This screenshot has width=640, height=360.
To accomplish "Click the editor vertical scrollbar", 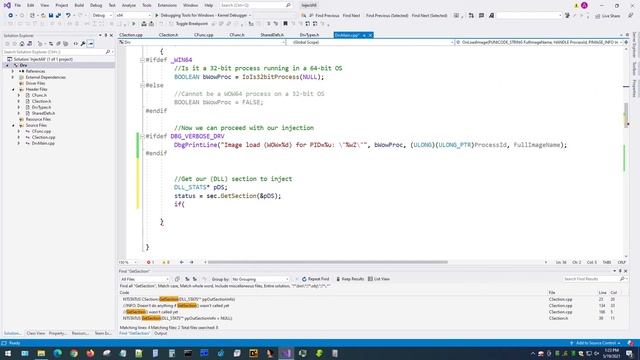I will pos(626,115).
